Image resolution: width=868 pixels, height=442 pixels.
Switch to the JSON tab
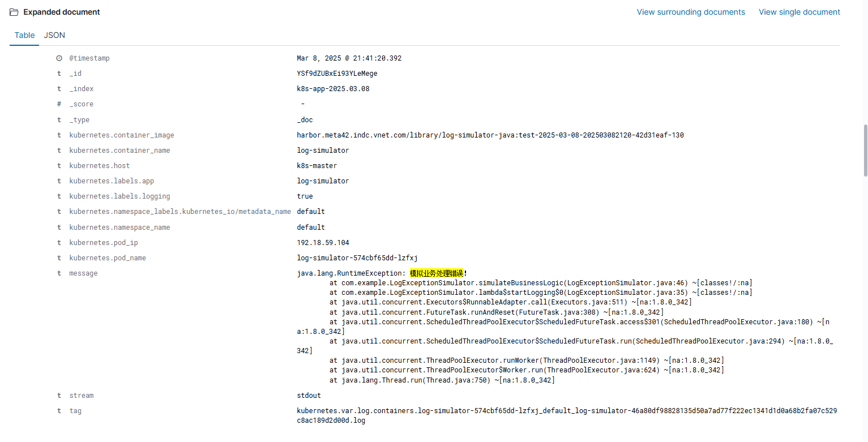[x=54, y=35]
